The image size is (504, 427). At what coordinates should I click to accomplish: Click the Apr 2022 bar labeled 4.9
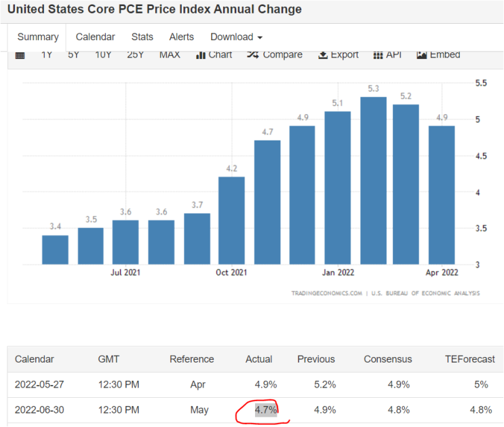tap(442, 195)
